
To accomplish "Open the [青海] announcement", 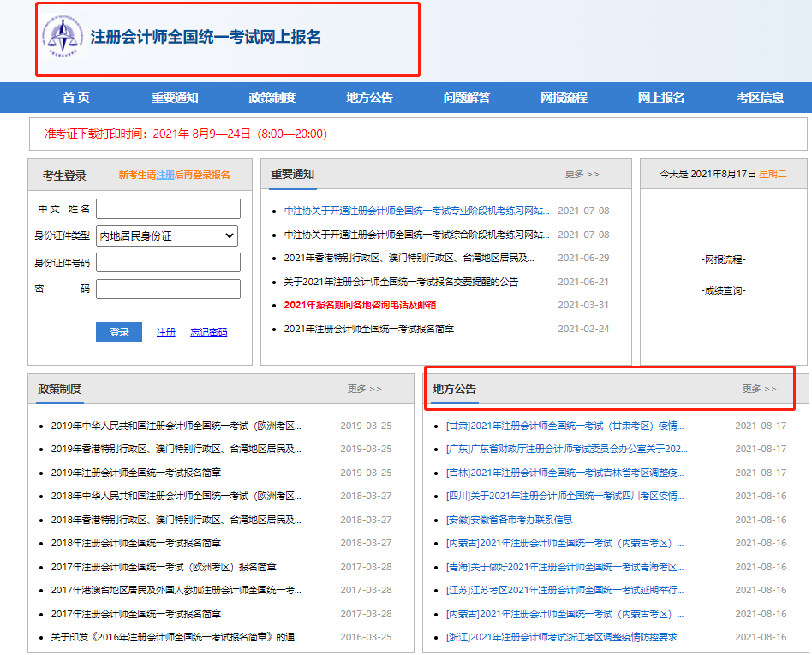I will pyautogui.click(x=565, y=567).
